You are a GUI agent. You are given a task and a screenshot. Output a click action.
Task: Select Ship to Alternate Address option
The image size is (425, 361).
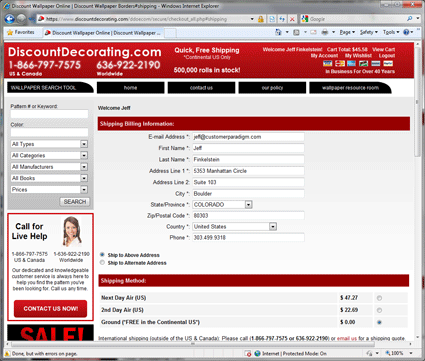pyautogui.click(x=102, y=263)
